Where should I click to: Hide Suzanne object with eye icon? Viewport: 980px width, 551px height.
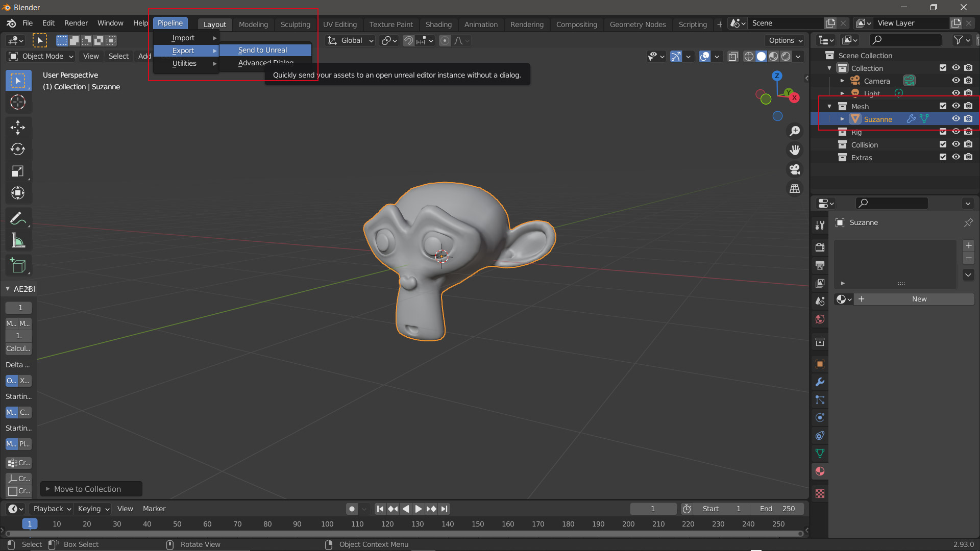click(x=955, y=119)
